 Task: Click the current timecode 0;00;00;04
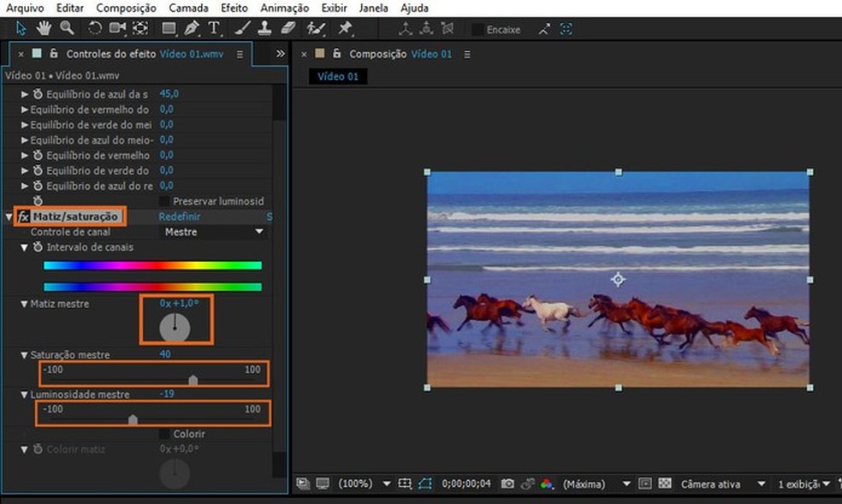[x=465, y=483]
